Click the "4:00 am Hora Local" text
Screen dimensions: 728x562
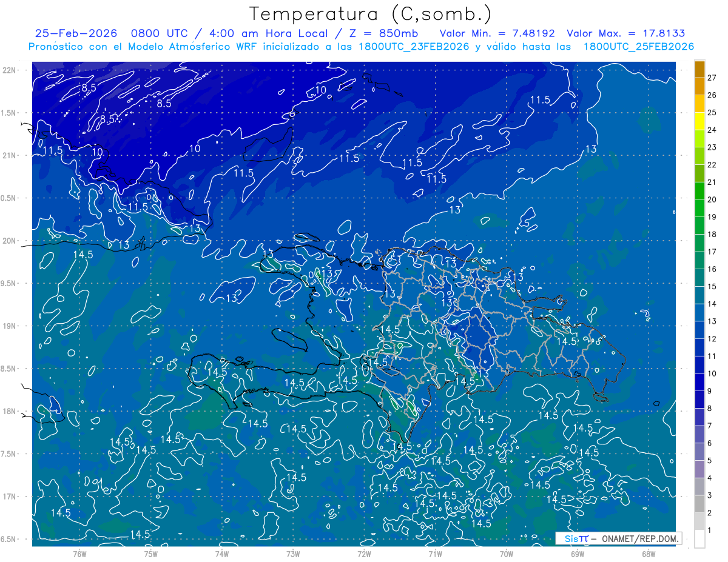coord(268,33)
